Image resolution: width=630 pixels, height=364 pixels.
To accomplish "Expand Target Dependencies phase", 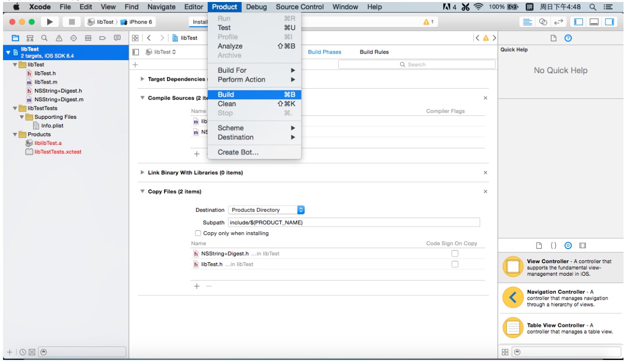I will pyautogui.click(x=143, y=79).
